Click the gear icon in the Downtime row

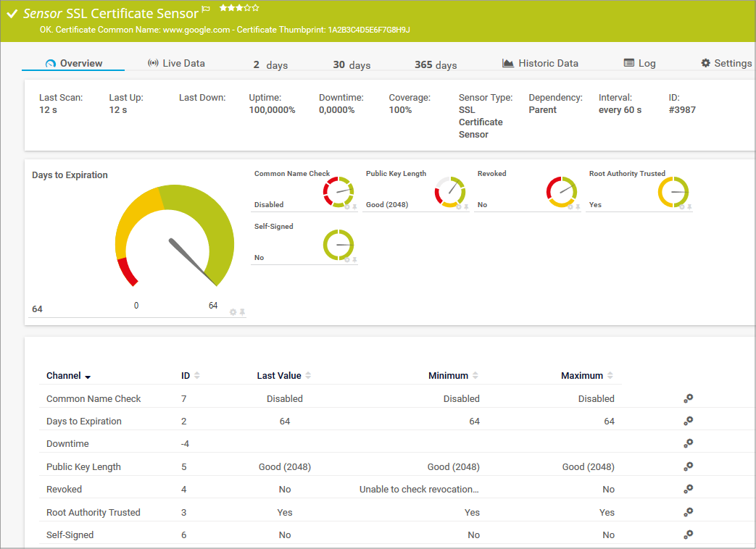pos(689,443)
